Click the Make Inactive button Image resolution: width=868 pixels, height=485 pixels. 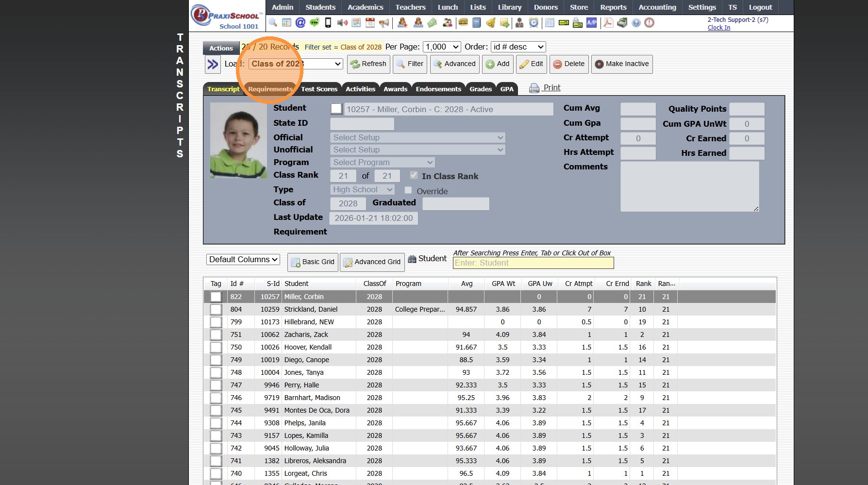[621, 64]
